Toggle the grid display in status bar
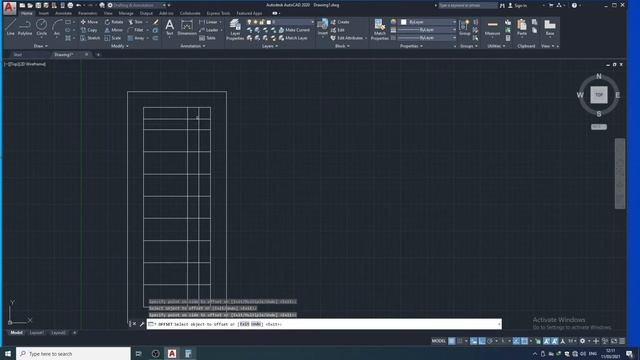 451,341
